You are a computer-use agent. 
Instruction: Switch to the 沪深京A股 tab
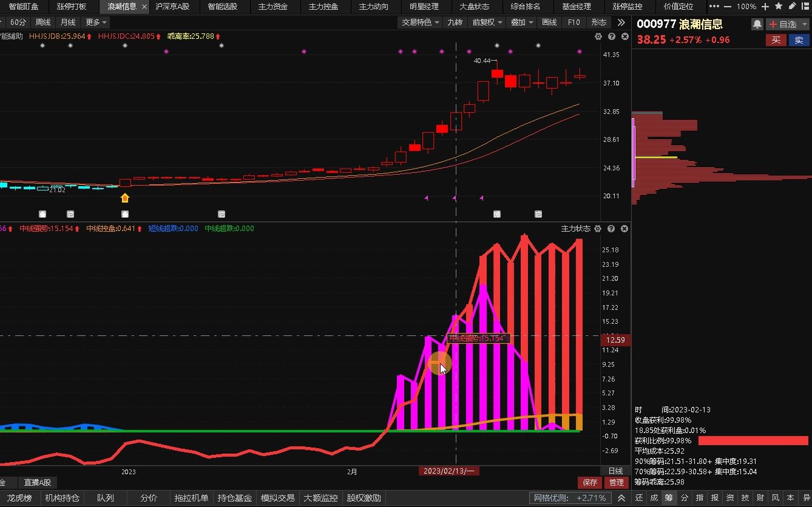pyautogui.click(x=172, y=7)
